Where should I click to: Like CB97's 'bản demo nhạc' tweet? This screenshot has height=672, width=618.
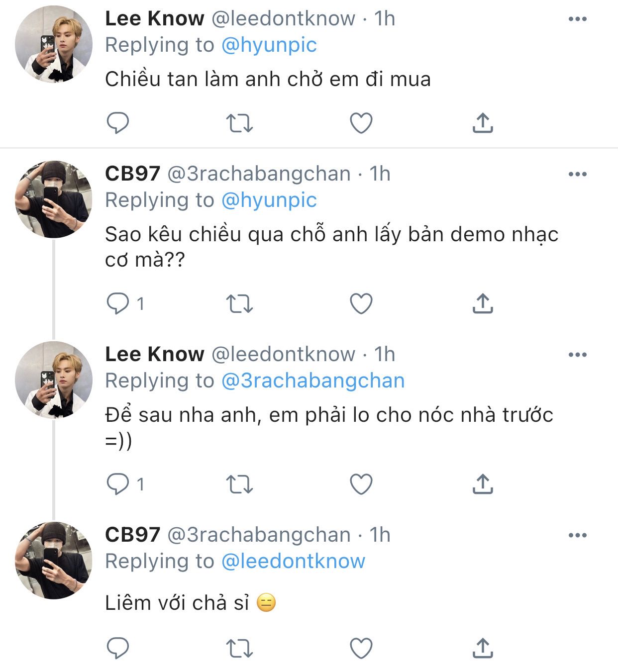[x=361, y=303]
